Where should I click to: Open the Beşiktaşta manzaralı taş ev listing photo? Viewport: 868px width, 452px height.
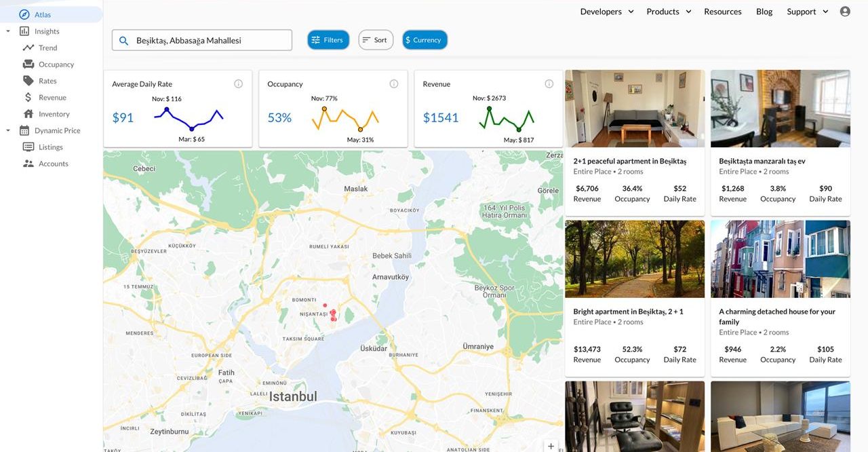pyautogui.click(x=780, y=108)
